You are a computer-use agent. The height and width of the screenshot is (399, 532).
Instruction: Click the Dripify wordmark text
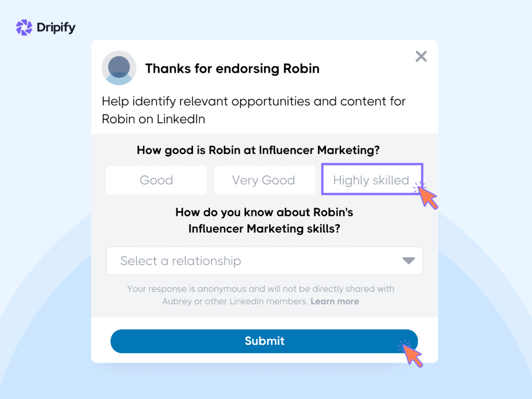pyautogui.click(x=55, y=28)
